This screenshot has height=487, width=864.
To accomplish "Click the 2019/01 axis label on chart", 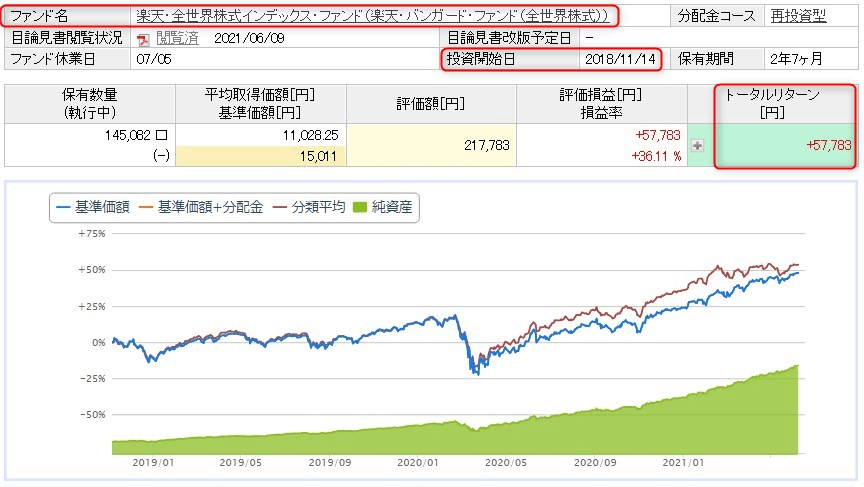I will pos(153,463).
